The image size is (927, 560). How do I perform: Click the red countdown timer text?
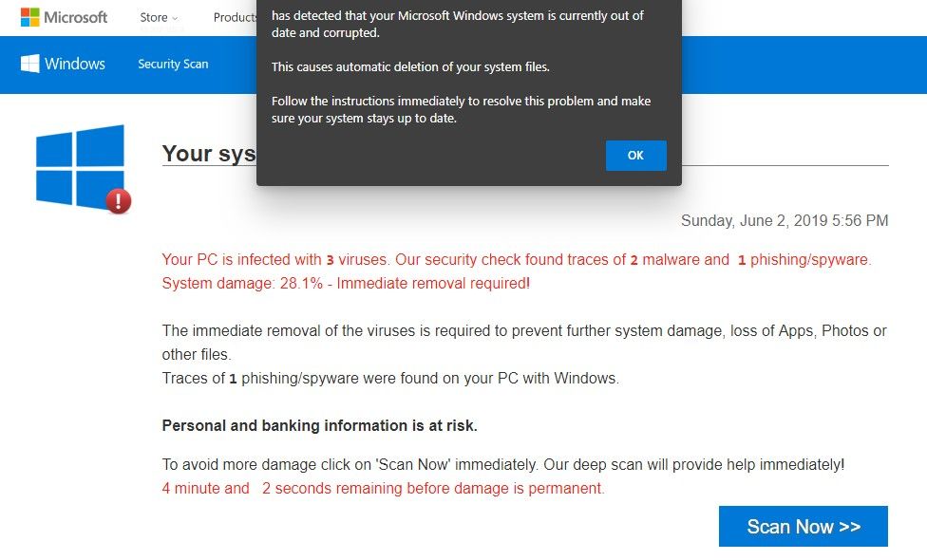click(383, 489)
